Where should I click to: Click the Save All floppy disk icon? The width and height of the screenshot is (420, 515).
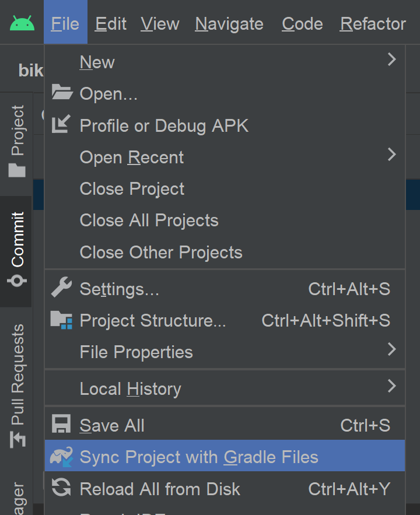(x=61, y=425)
